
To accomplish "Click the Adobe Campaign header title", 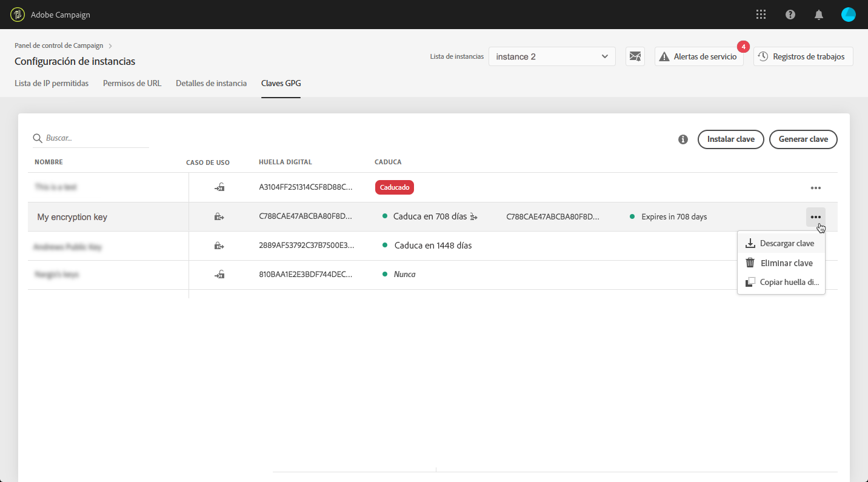I will (61, 15).
